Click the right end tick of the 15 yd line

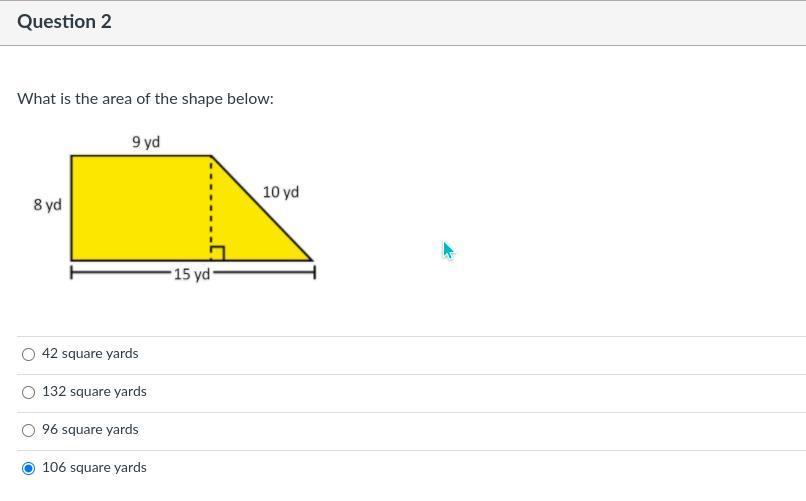[x=314, y=271]
